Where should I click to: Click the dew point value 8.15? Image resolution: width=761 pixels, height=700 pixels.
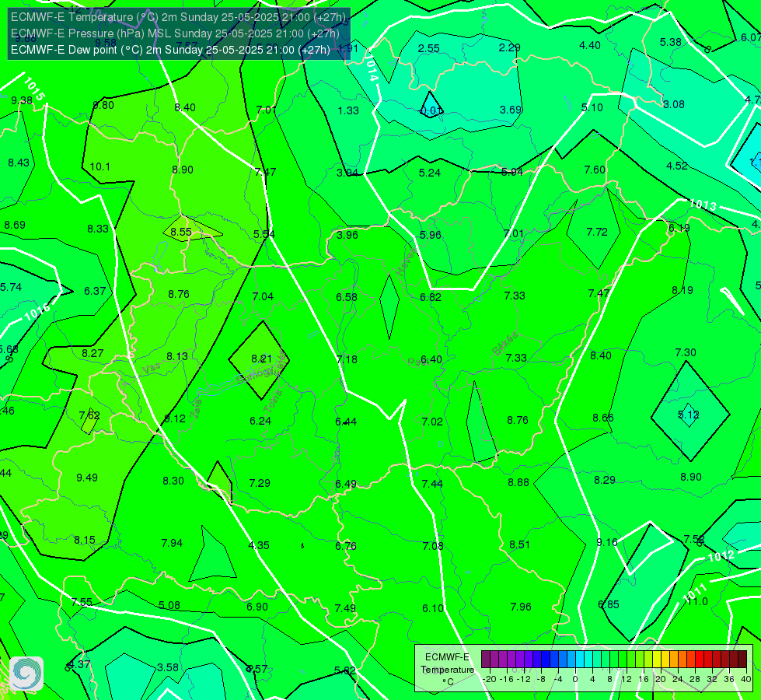(85, 541)
